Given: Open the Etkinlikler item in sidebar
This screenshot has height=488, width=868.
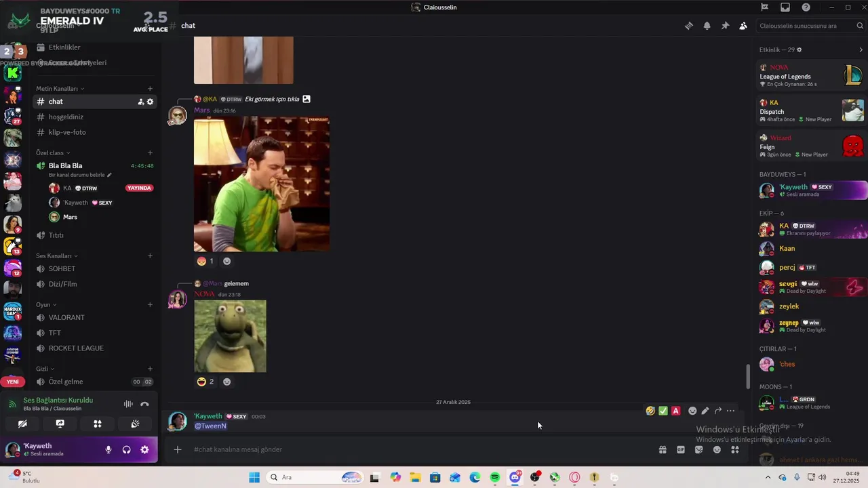Looking at the screenshot, I should (x=95, y=47).
